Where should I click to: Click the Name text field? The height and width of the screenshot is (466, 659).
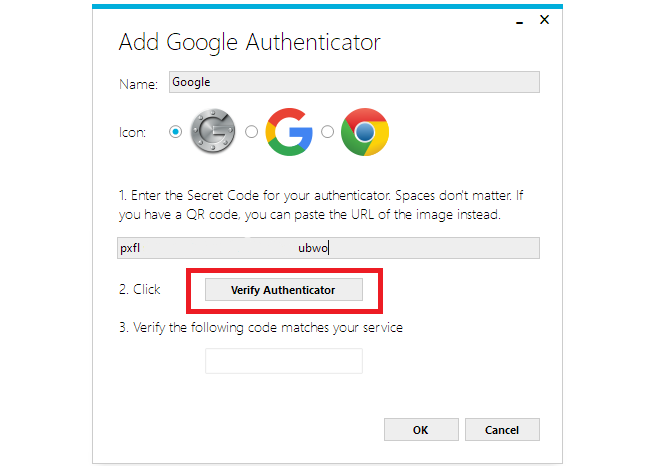[353, 83]
